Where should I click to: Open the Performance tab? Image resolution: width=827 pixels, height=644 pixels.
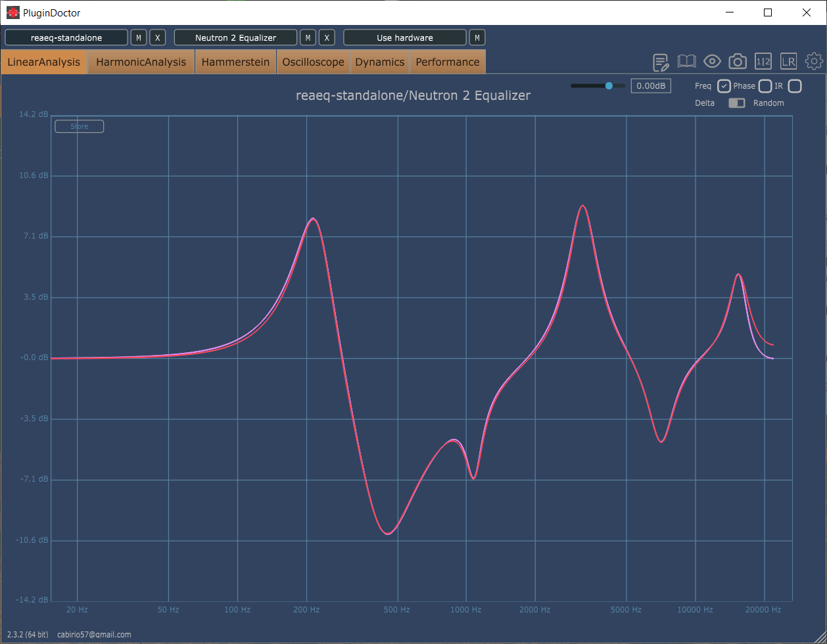(x=448, y=62)
